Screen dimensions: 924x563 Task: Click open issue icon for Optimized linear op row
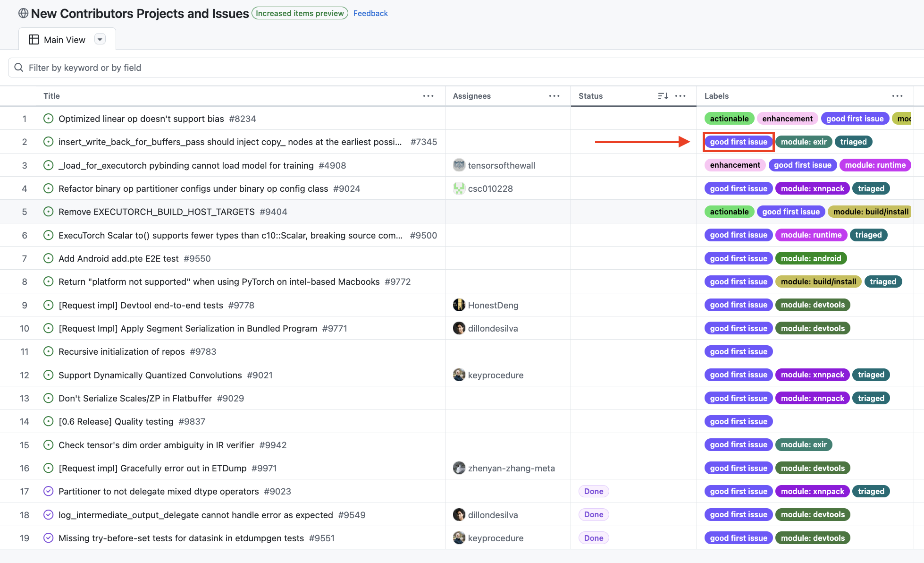48,119
